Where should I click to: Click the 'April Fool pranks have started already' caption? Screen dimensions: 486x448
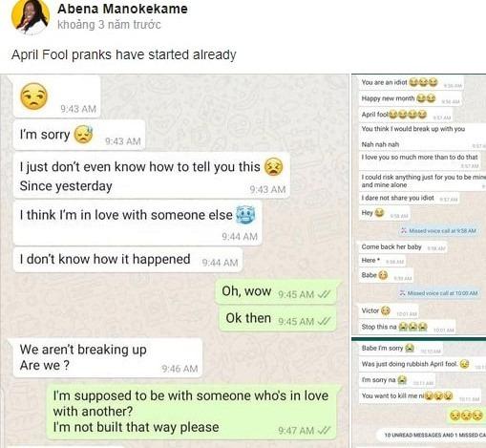[124, 54]
